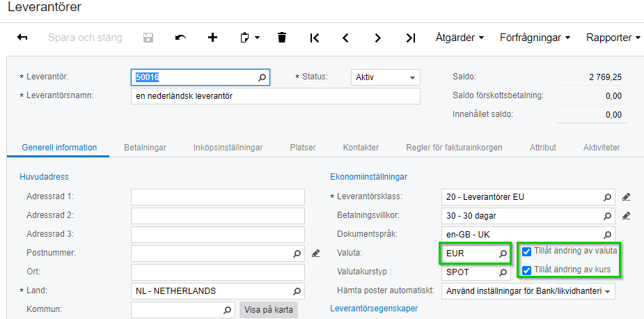Click search icon in Dokumentspråk field
644x319 pixels.
click(607, 235)
